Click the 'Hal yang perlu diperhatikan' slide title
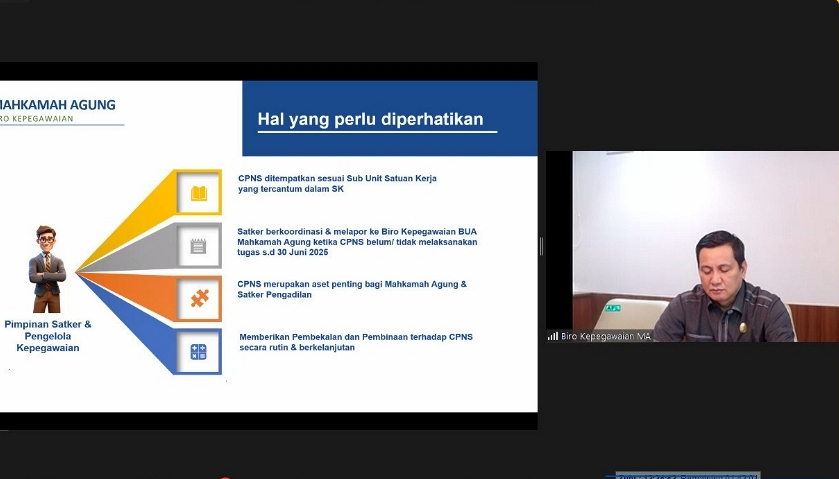The height and width of the screenshot is (479, 839). pos(370,120)
